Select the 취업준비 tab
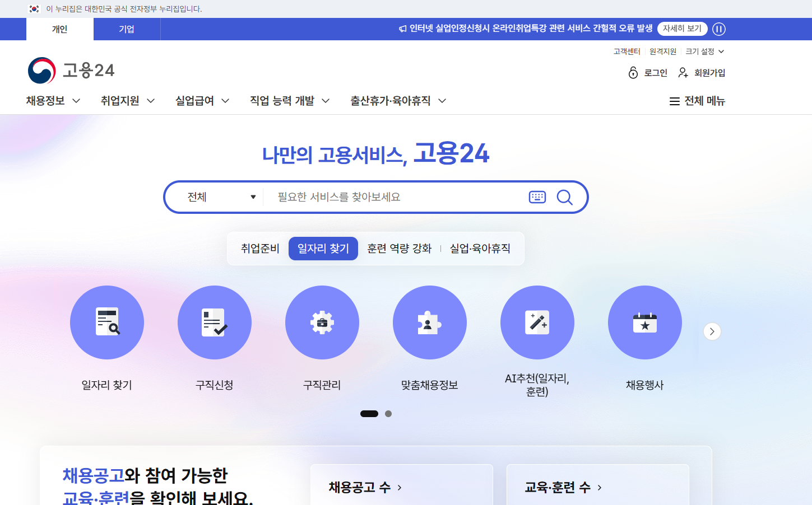This screenshot has width=812, height=505. coord(260,249)
